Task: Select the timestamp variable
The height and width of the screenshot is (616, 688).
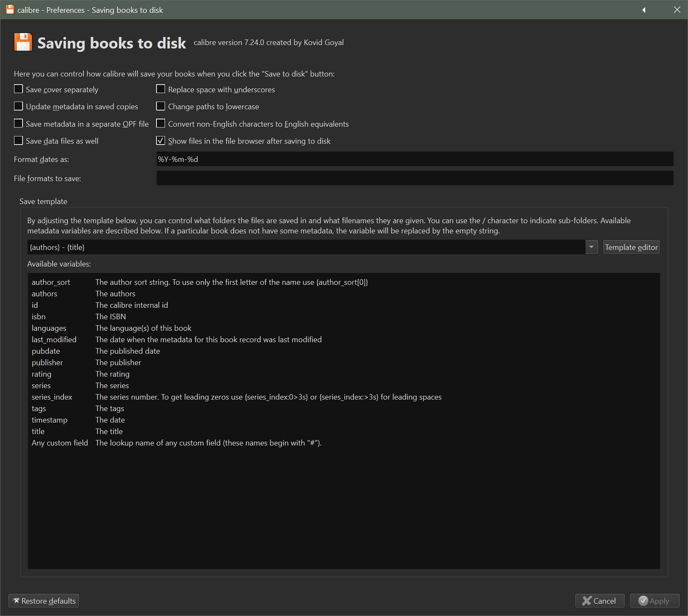Action: [x=49, y=420]
